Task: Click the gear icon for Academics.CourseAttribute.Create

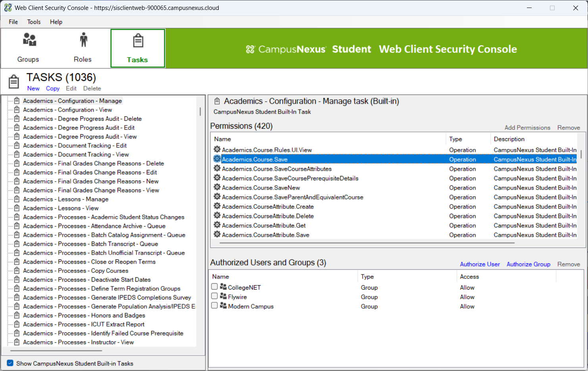Action: (x=217, y=206)
